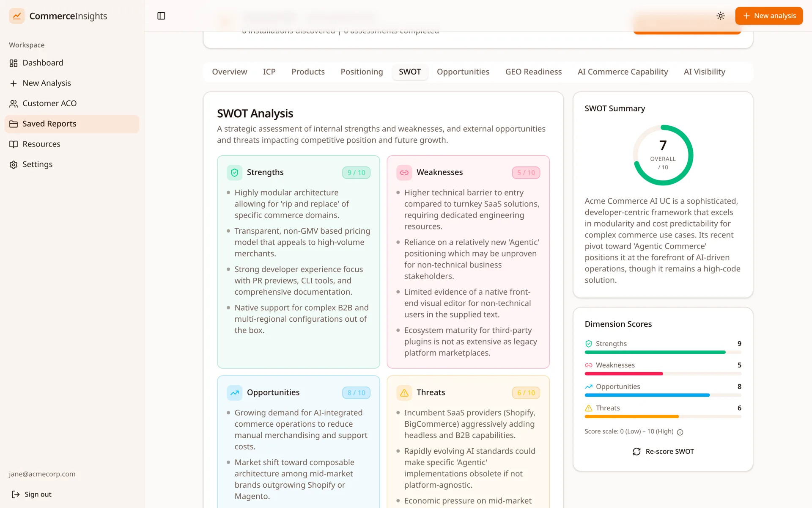The width and height of the screenshot is (812, 508).
Task: Switch theme with the sun icon
Action: pos(721,16)
